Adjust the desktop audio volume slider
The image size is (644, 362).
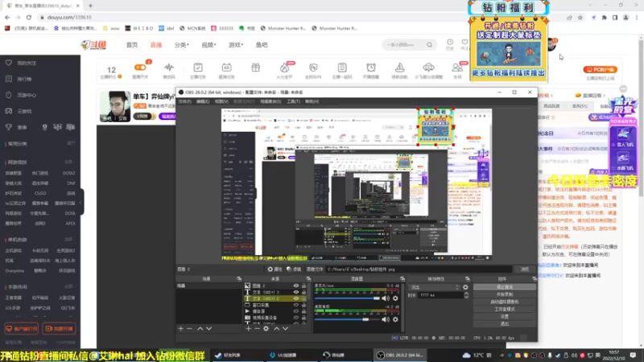(x=347, y=319)
